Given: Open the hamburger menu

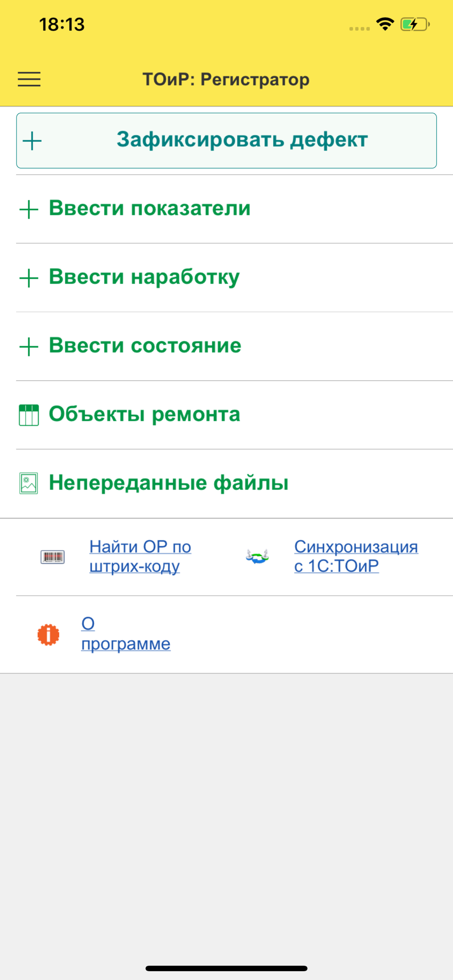Looking at the screenshot, I should (x=29, y=79).
